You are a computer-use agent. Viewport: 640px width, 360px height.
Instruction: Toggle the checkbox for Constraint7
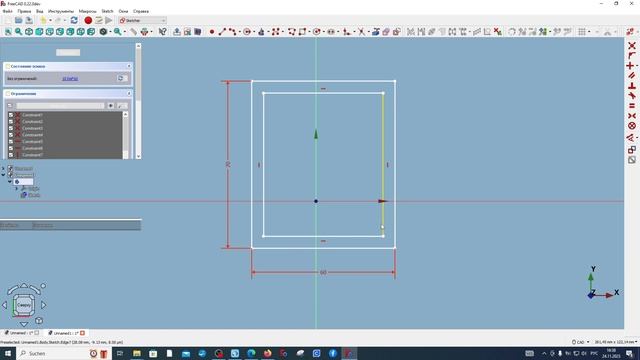(11, 155)
